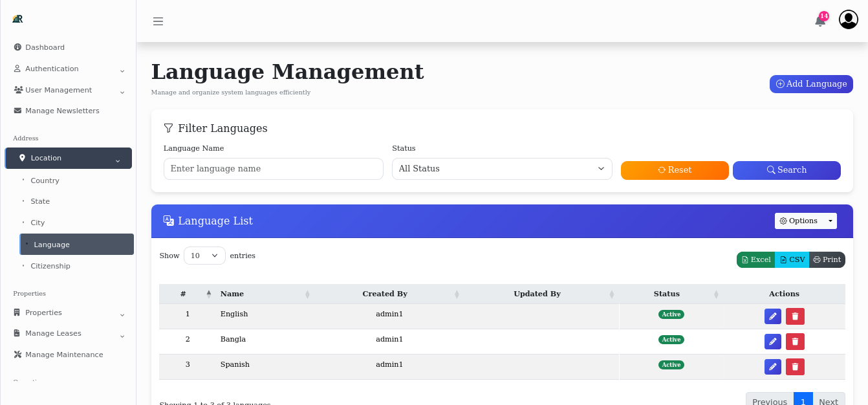
Task: Expand the Options dropdown in Language List header
Action: pyautogui.click(x=805, y=221)
